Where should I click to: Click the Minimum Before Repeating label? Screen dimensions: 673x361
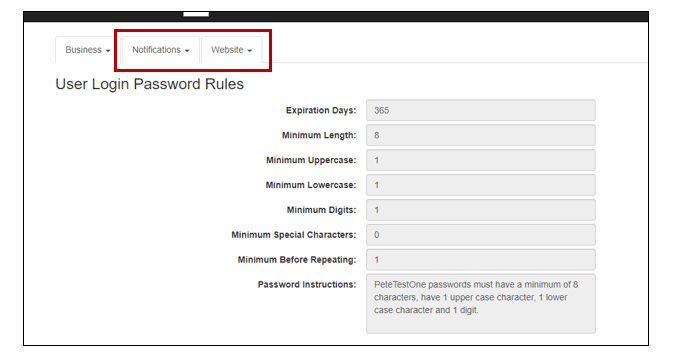(x=297, y=260)
